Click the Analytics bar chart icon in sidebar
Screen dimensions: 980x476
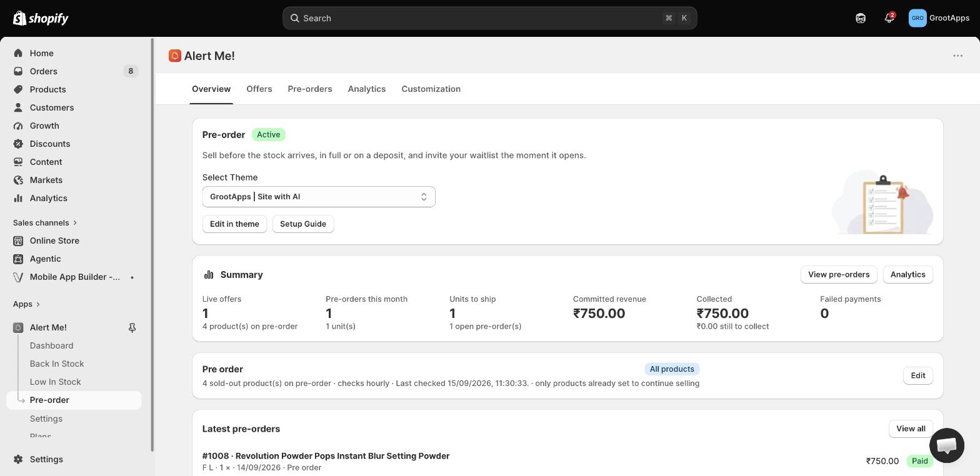click(x=18, y=198)
